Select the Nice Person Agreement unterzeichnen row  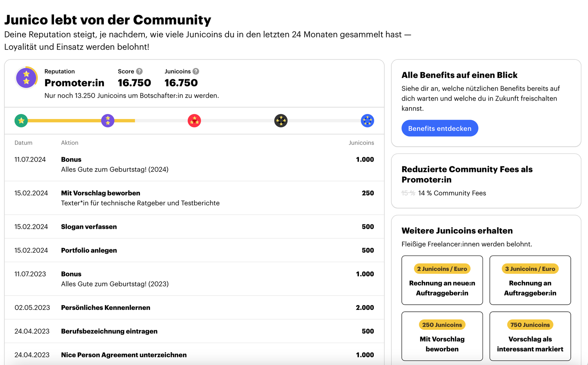click(x=194, y=355)
